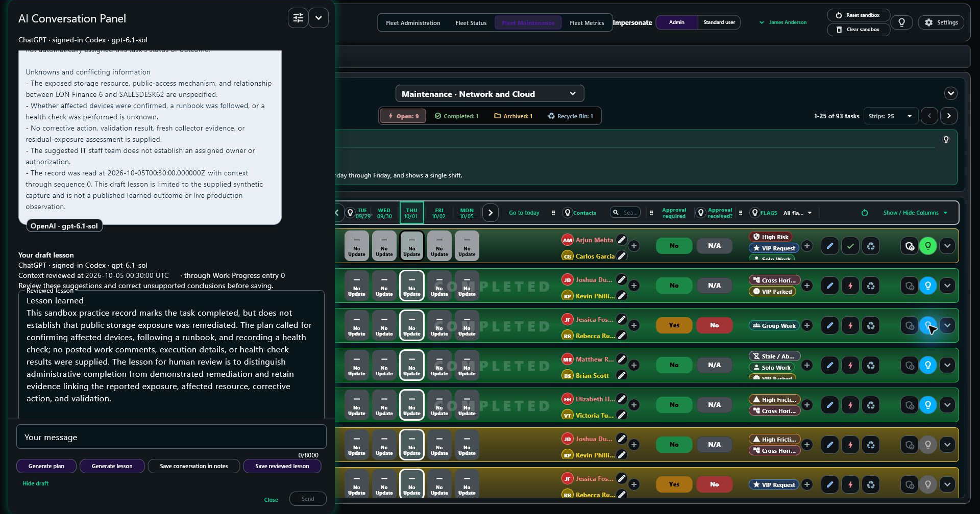980x514 pixels.
Task: Select the Completed: 1 filter tab
Action: [456, 116]
